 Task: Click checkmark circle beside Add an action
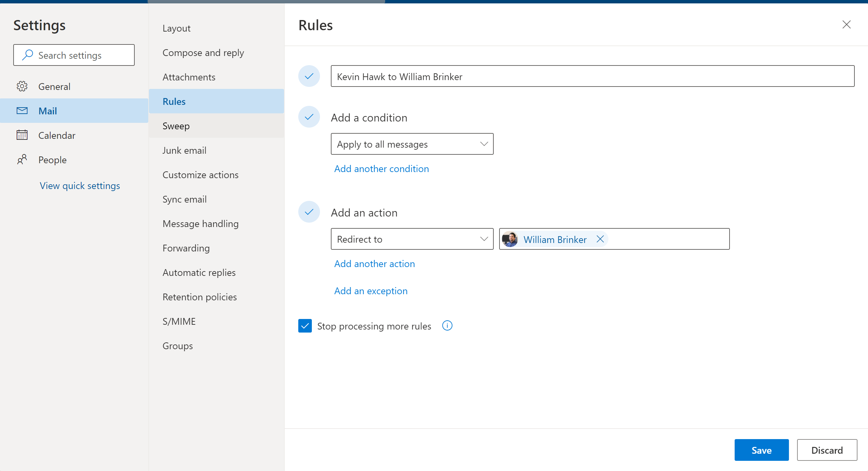tap(309, 212)
